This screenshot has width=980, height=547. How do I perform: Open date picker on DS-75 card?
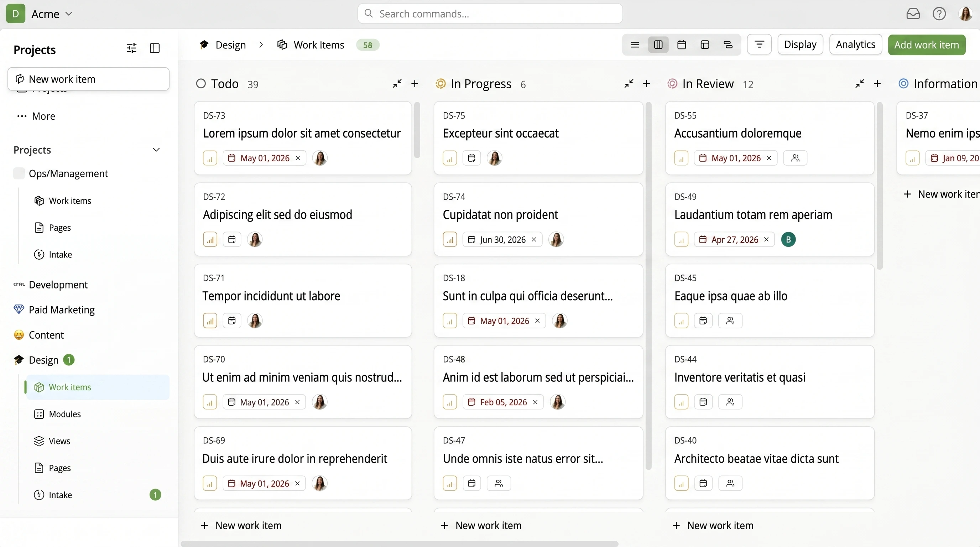coord(472,158)
